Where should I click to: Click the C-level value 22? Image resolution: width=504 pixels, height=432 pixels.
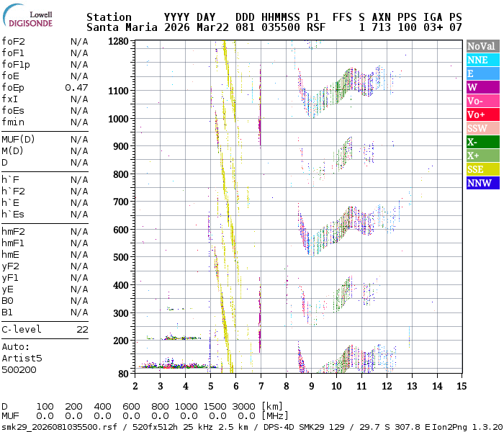click(x=82, y=330)
